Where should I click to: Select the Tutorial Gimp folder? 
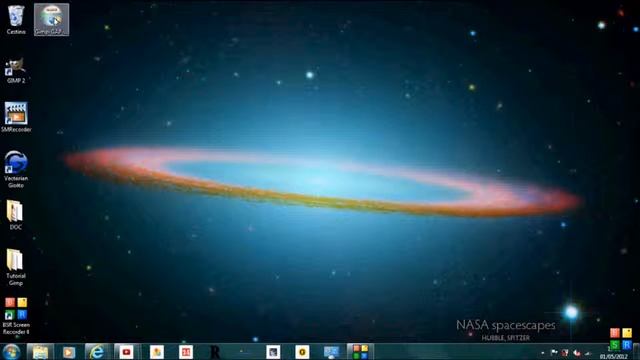point(16,267)
